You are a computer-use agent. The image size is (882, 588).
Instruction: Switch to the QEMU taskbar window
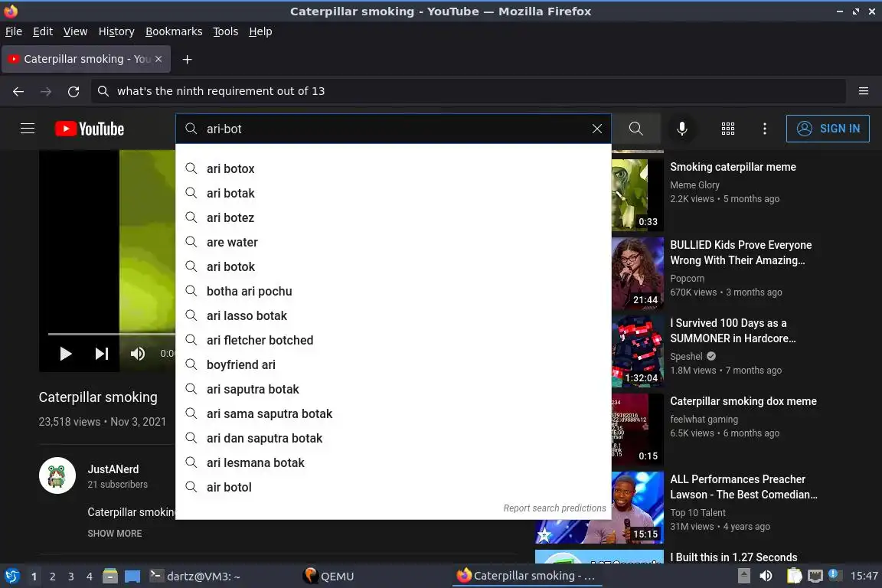click(x=329, y=577)
